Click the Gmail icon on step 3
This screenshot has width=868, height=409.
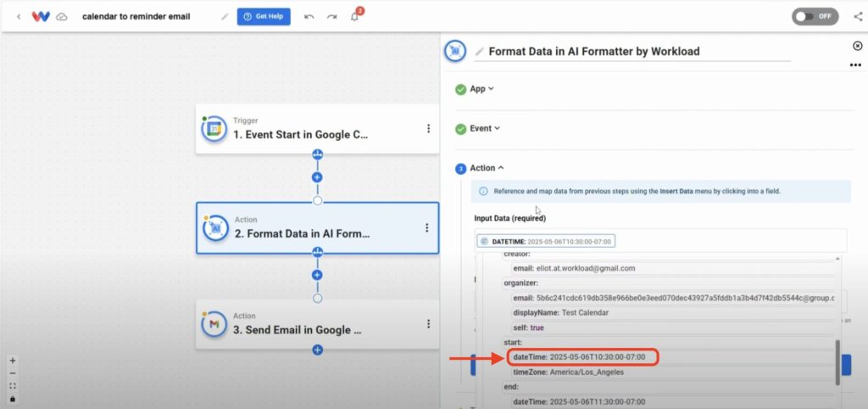tap(214, 324)
